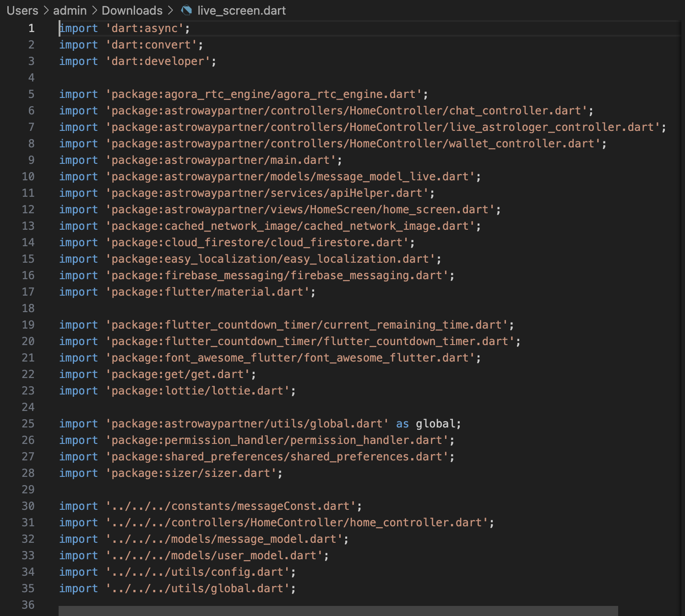Click the horizontal scrollbar at editor bottom
This screenshot has height=616, width=685.
click(338, 611)
